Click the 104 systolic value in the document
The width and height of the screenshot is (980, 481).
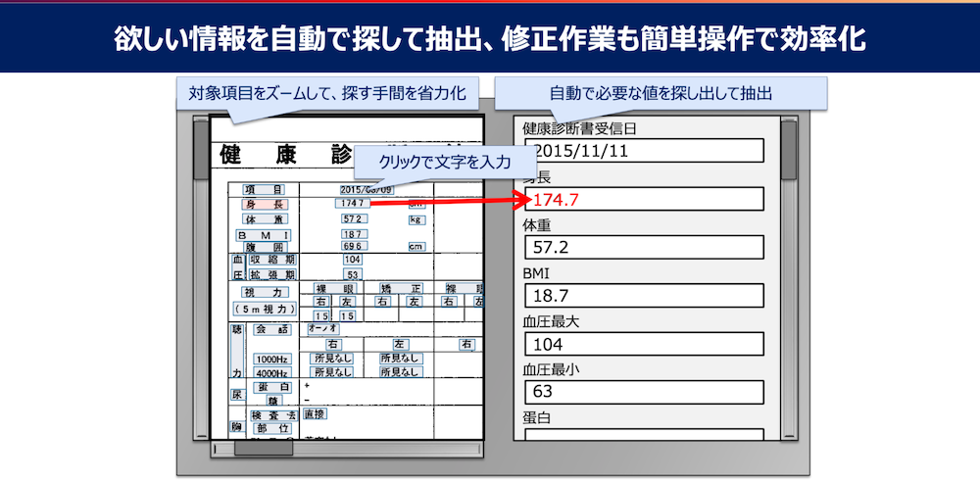pos(353,260)
